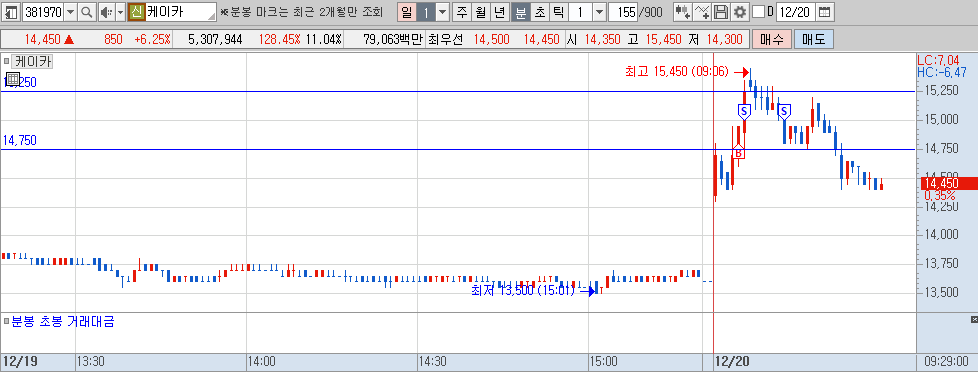Click the stock search magnifier icon
The image size is (978, 372).
87,12
